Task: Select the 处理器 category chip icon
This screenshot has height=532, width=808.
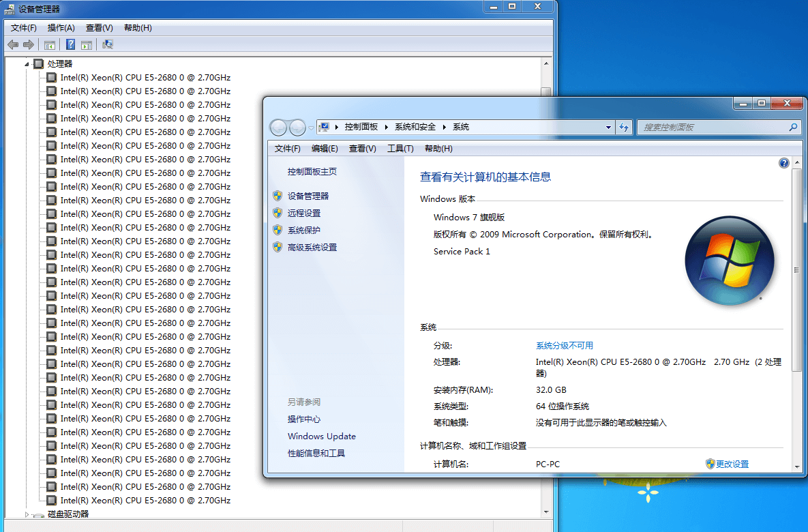Action: tap(39, 64)
